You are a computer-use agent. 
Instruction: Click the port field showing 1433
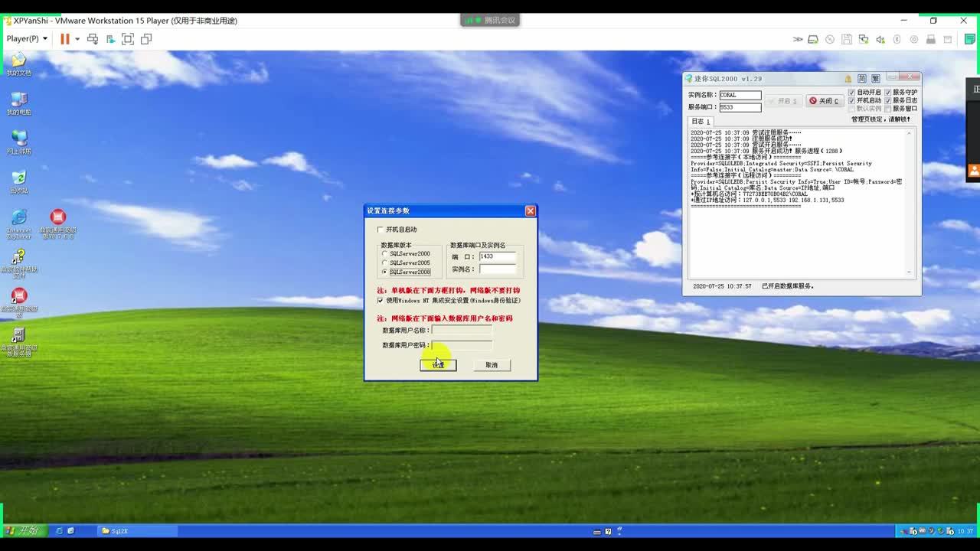[498, 257]
